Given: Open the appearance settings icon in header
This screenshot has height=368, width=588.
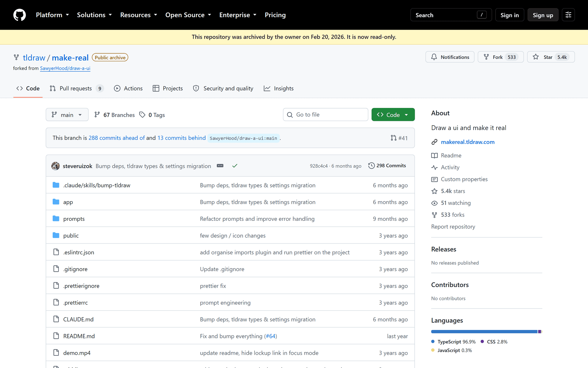Looking at the screenshot, I should point(568,15).
